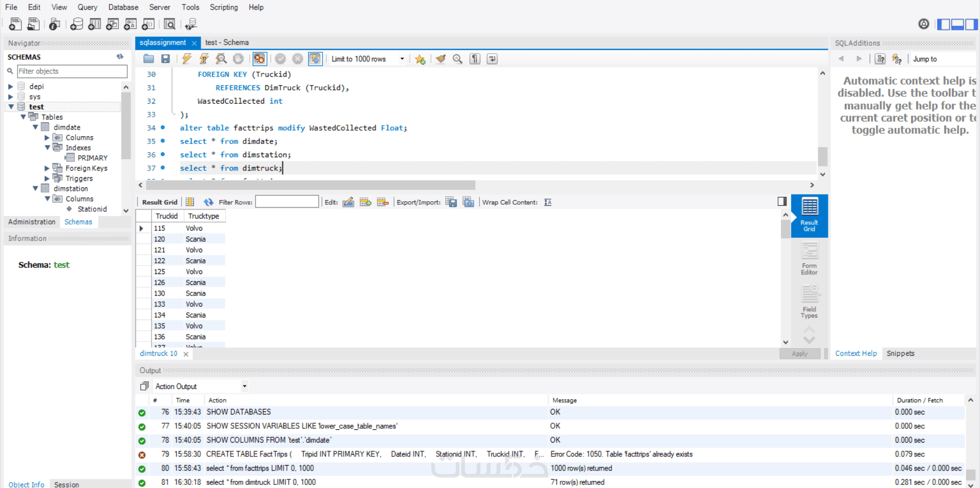Image resolution: width=980 pixels, height=488 pixels.
Task: Toggle the right sidebar panel visibility
Action: coord(971,24)
